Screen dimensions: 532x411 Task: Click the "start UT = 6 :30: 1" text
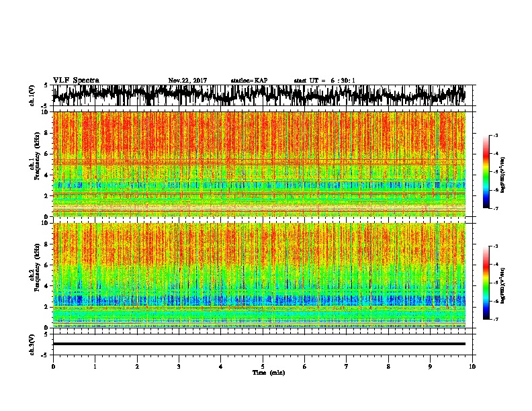coord(324,81)
